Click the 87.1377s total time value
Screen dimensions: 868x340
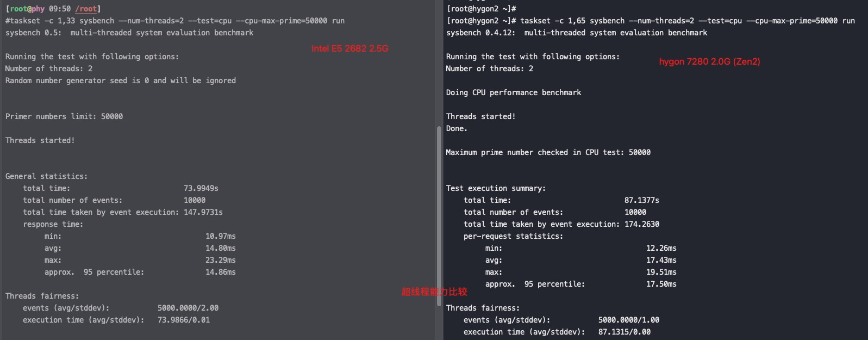(x=642, y=200)
